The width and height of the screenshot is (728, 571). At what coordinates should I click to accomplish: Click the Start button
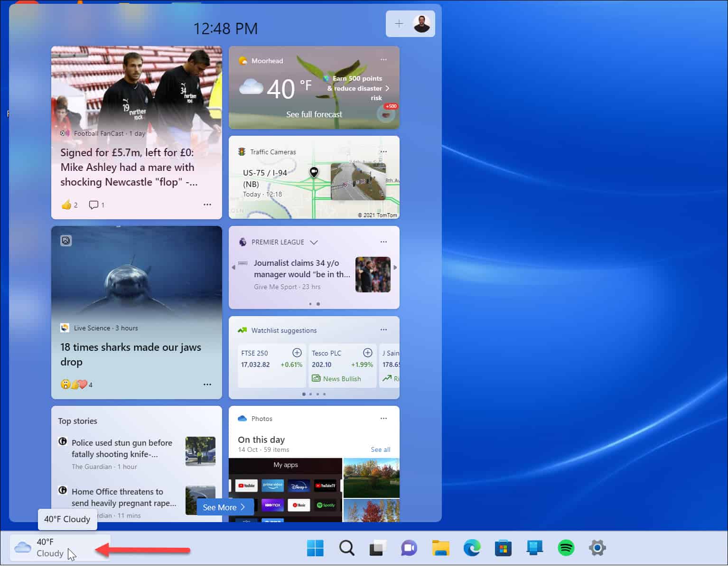click(x=315, y=548)
